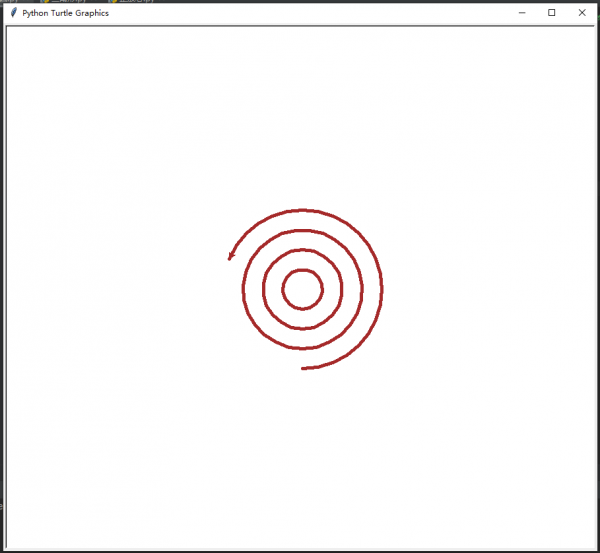Click the rightmost edge of the outer arc
Image resolution: width=600 pixels, height=553 pixels.
point(382,290)
